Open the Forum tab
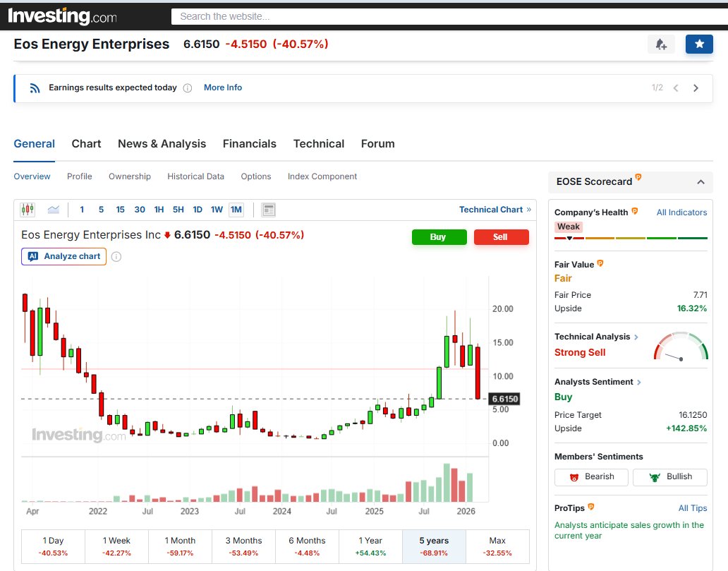This screenshot has height=571, width=728. (378, 143)
